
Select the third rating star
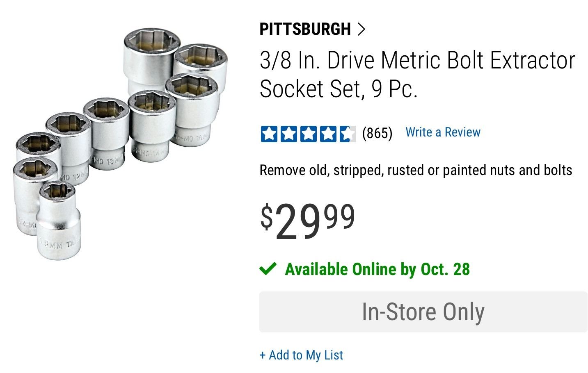click(308, 134)
